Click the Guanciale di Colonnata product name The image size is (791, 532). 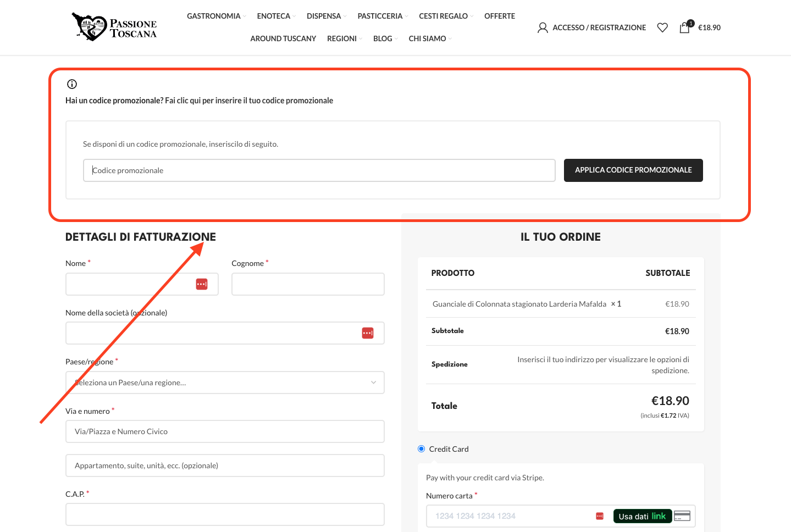(x=519, y=304)
